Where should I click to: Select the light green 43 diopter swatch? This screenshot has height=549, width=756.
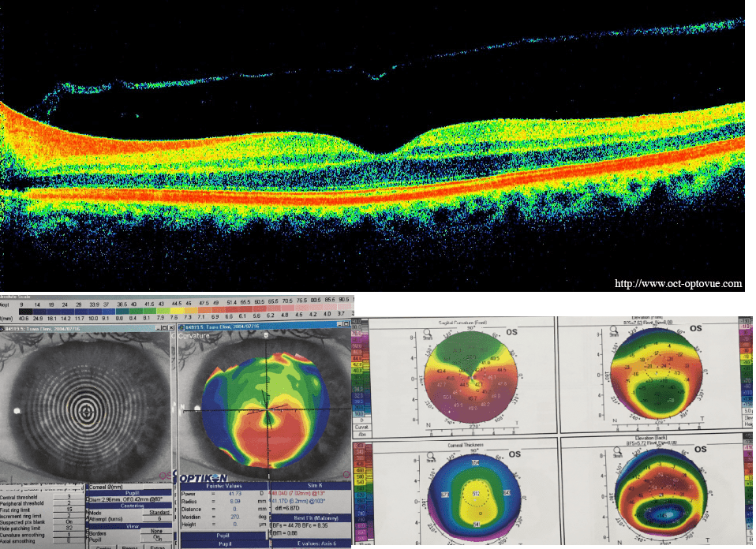point(163,312)
